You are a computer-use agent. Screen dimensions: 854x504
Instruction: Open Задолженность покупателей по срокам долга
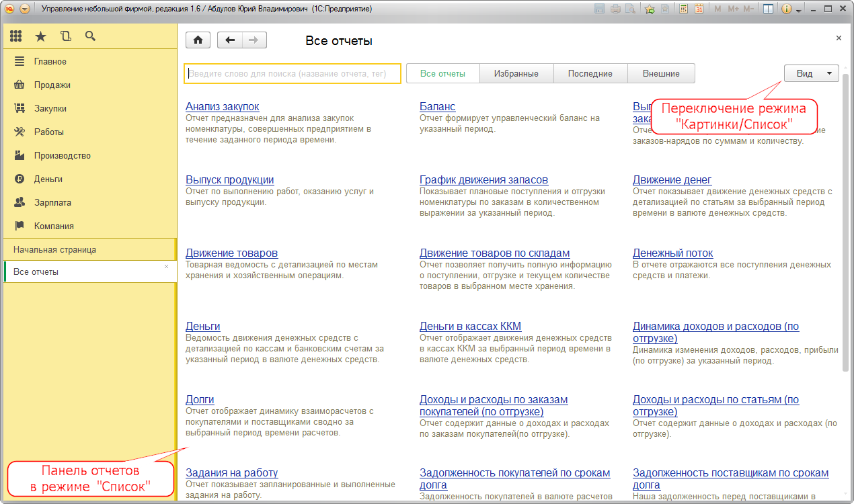tap(514, 478)
